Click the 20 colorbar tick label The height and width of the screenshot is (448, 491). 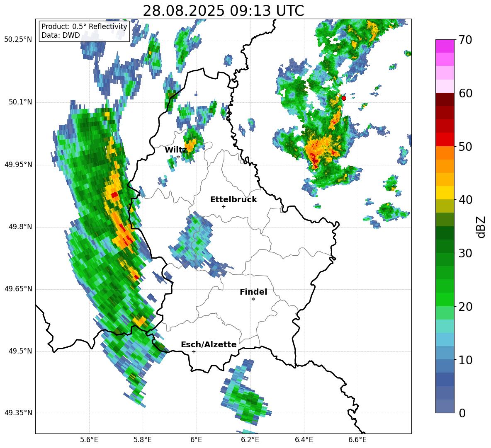465,307
